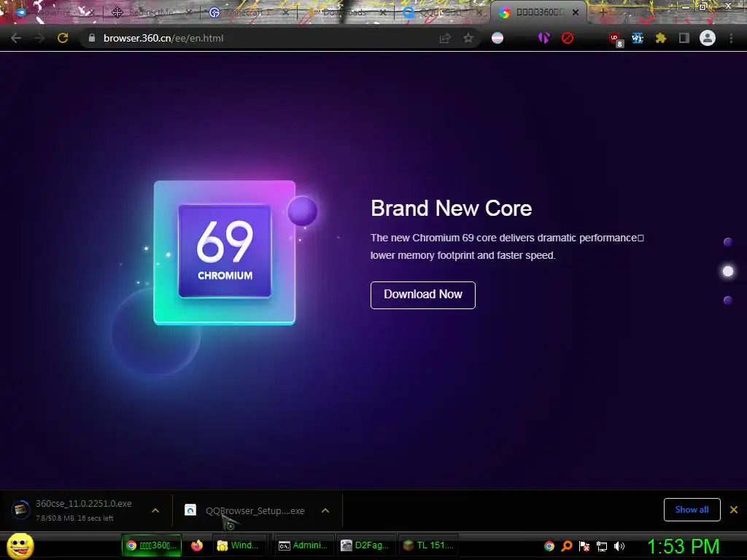Open the network tray icon
The height and width of the screenshot is (560, 747).
[602, 546]
